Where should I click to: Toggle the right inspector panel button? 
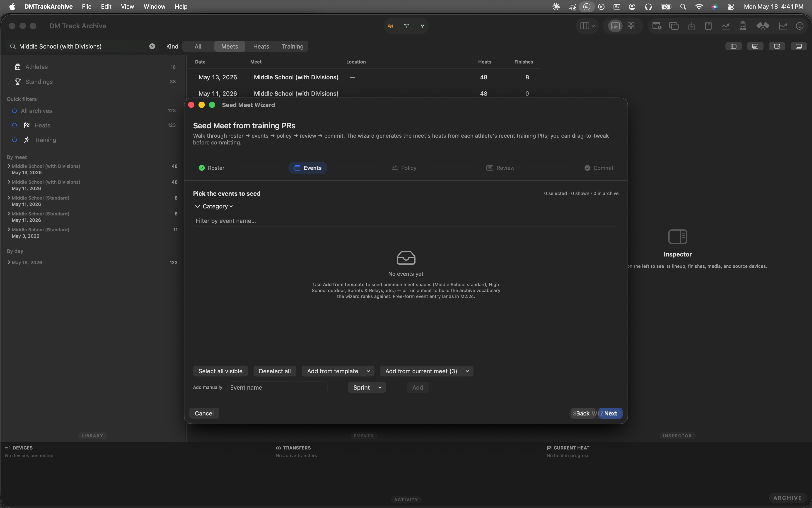(777, 46)
